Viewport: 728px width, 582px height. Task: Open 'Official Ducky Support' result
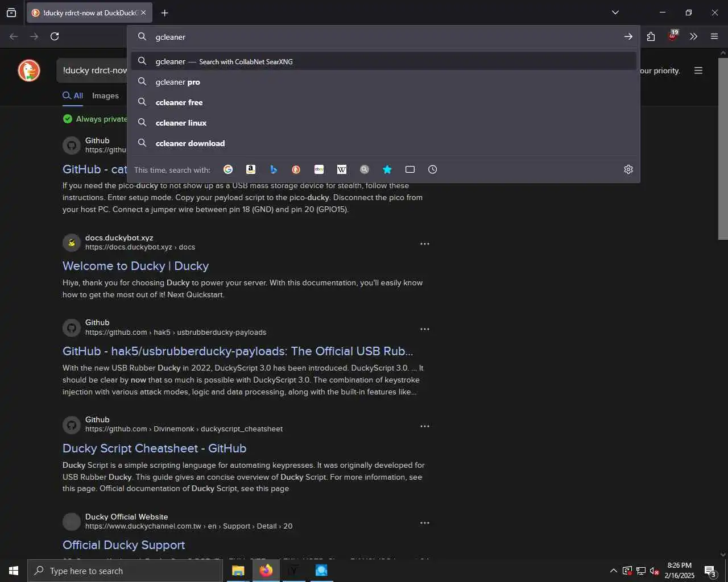(x=123, y=545)
